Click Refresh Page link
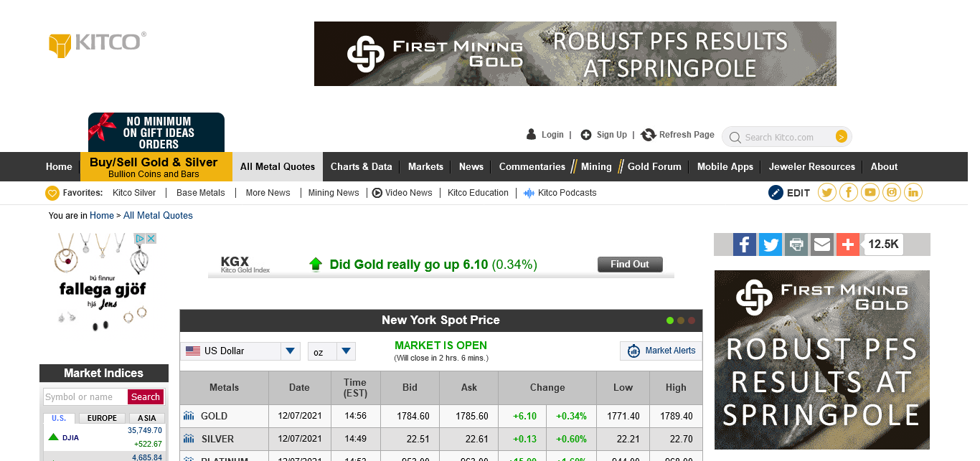This screenshot has width=980, height=461. pos(678,135)
